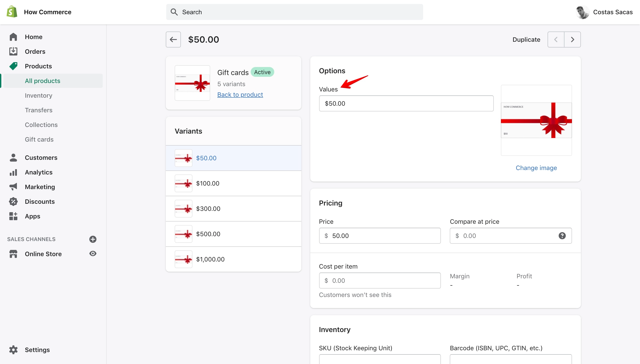View Online Store with the eye icon
This screenshot has width=640, height=364.
93,253
